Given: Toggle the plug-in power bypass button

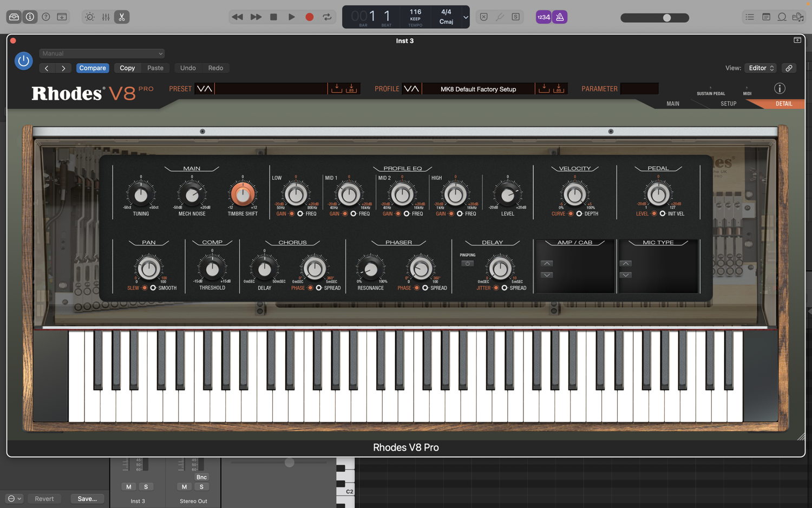Looking at the screenshot, I should 24,61.
